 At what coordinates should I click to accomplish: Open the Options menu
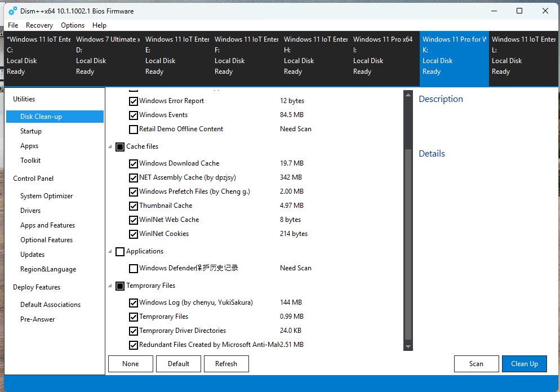coord(73,25)
